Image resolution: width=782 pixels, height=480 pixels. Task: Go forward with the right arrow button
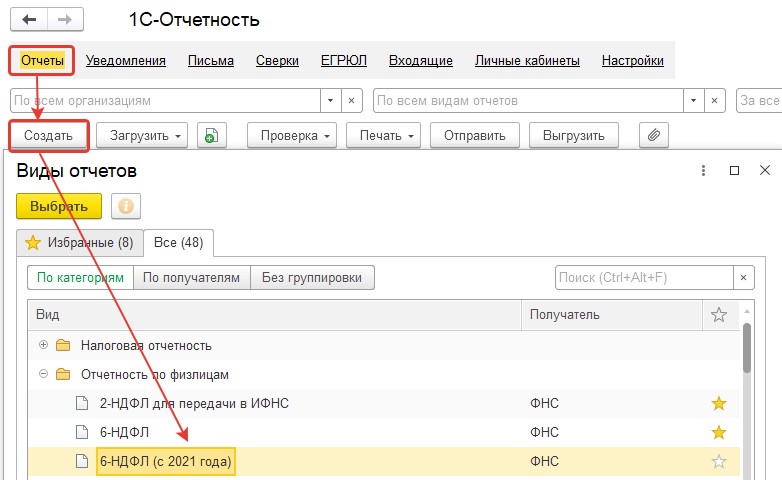pos(65,20)
